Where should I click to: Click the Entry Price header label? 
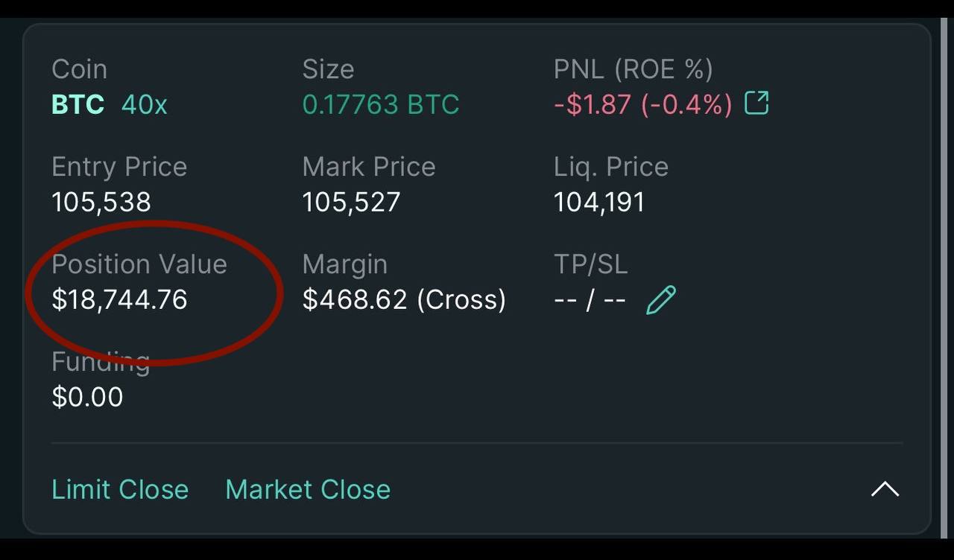coord(119,167)
